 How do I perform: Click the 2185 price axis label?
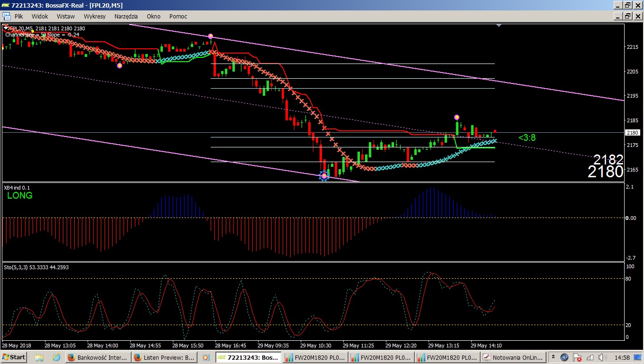coord(633,120)
